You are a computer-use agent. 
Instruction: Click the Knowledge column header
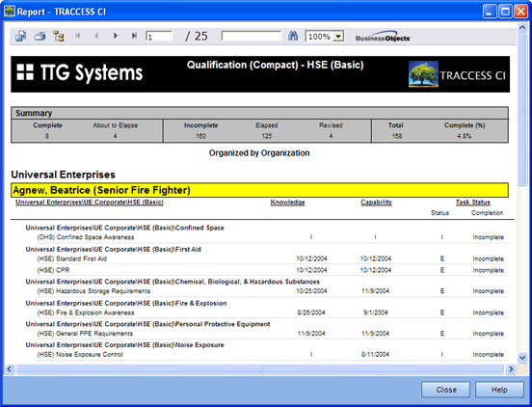tap(288, 203)
